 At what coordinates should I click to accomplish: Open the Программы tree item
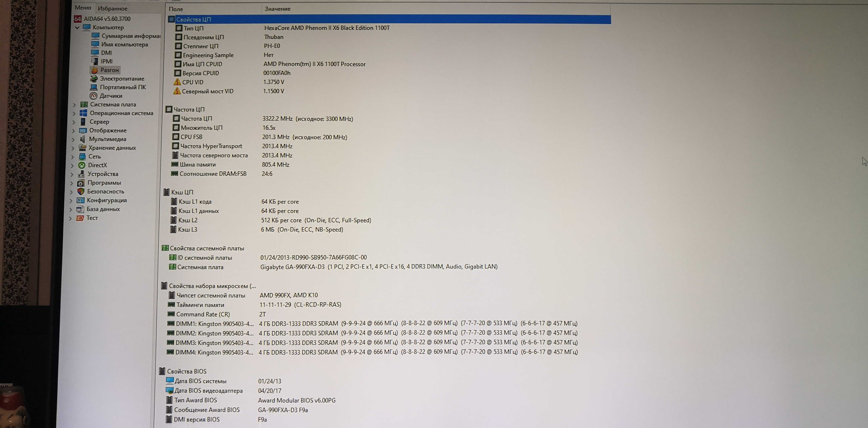[104, 183]
